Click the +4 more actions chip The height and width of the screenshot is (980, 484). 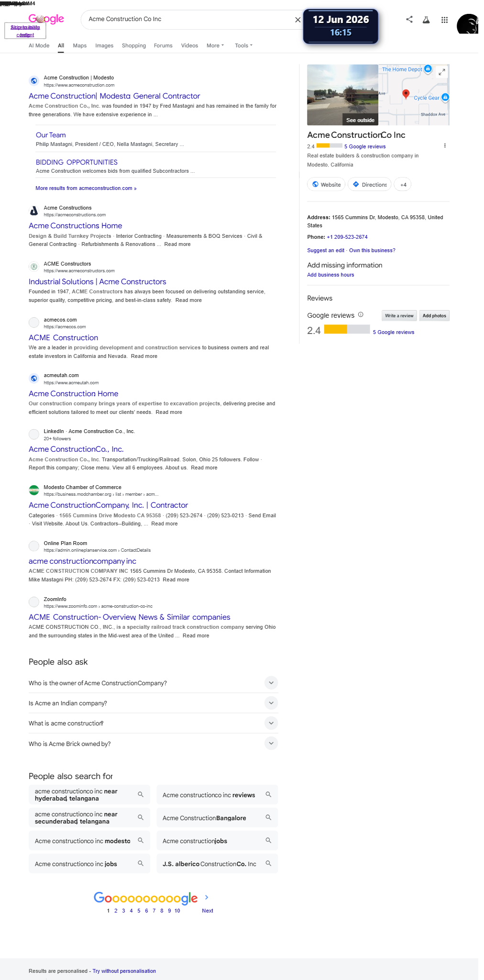(x=403, y=185)
